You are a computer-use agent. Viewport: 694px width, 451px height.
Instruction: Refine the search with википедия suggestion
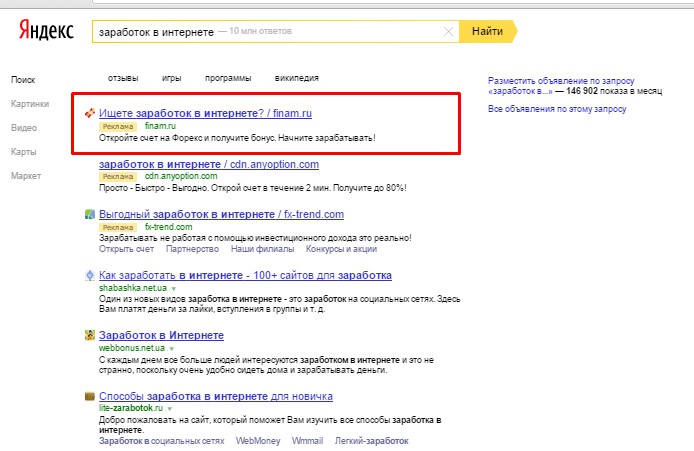tap(297, 78)
